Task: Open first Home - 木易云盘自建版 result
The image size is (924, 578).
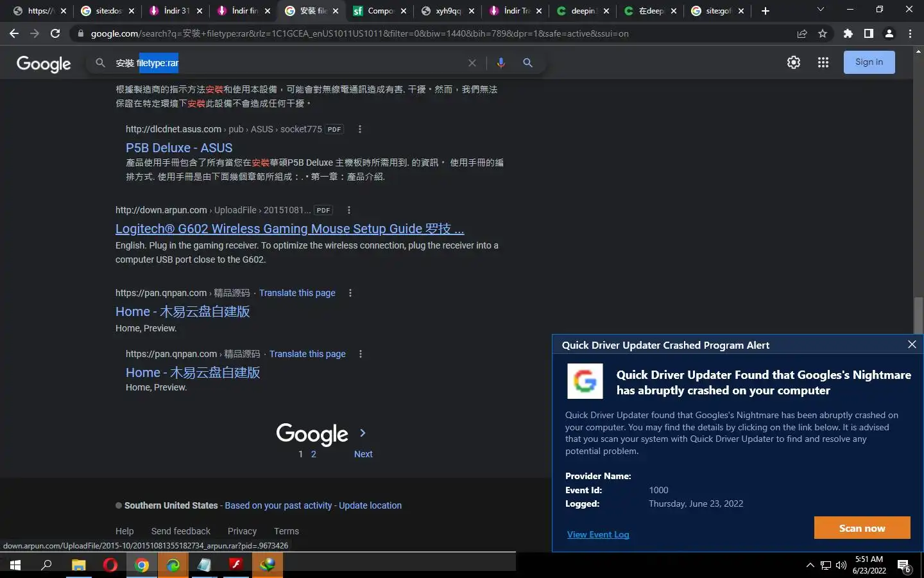Action: coord(182,311)
